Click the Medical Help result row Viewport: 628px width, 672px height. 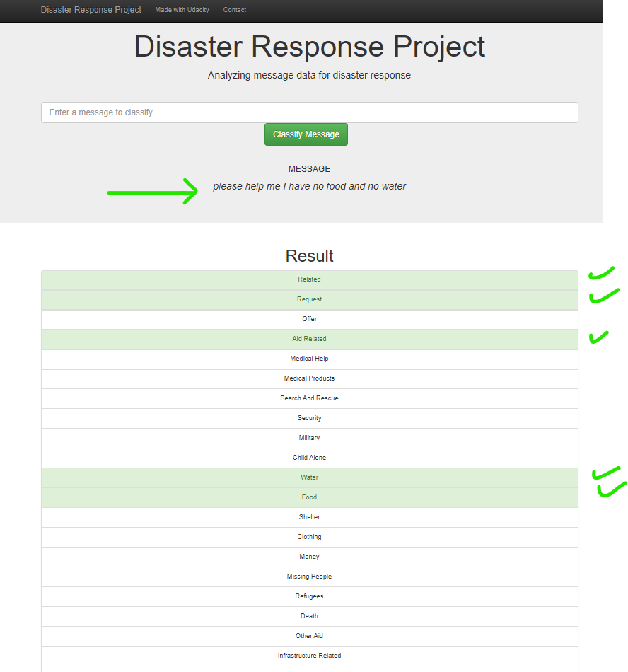(309, 359)
